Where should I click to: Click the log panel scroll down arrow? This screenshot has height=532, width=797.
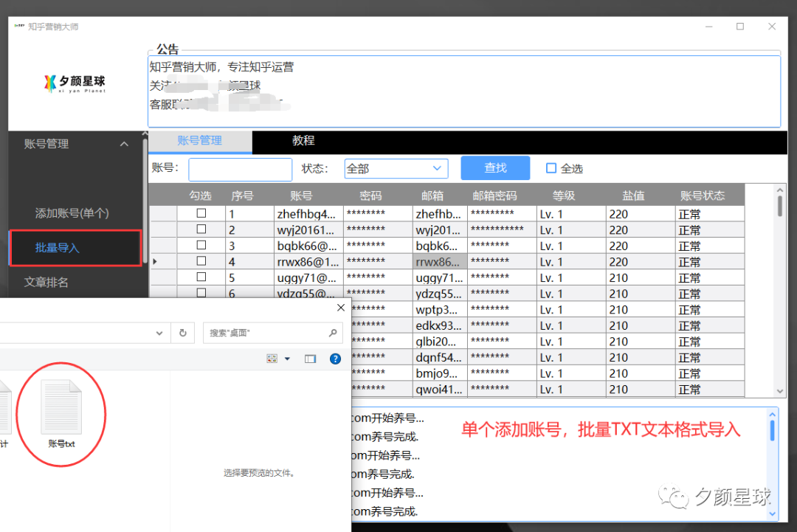pyautogui.click(x=772, y=514)
